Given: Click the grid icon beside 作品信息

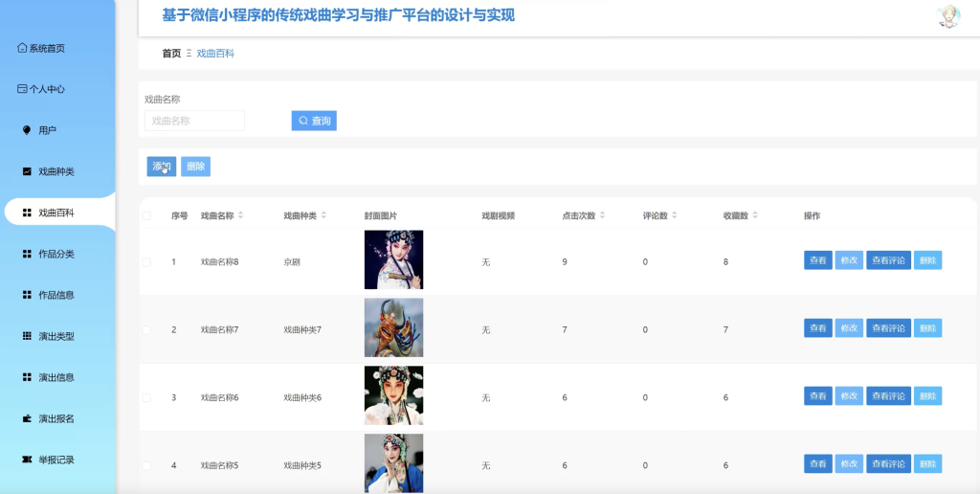Looking at the screenshot, I should click(x=27, y=295).
